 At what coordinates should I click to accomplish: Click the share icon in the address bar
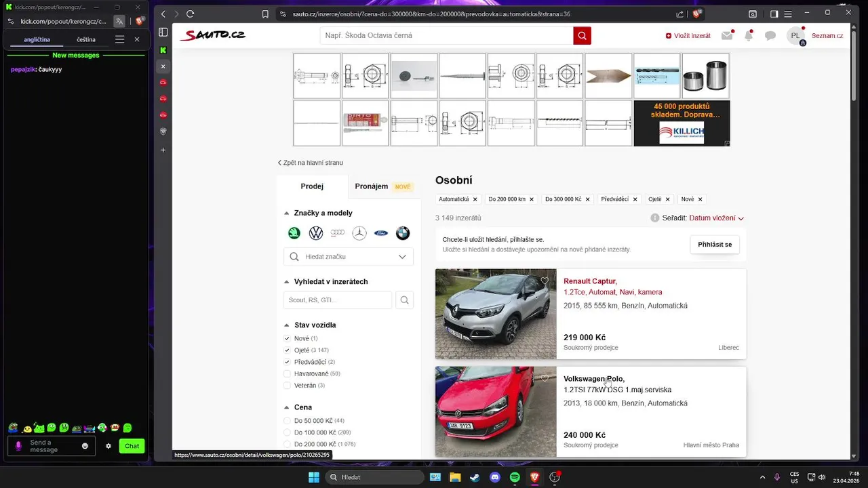coord(680,14)
